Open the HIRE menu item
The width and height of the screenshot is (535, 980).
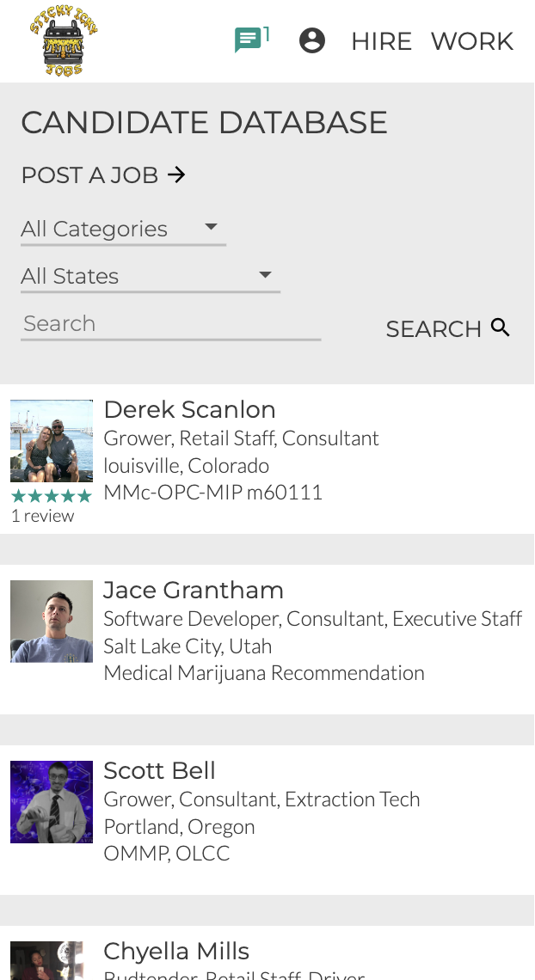click(x=381, y=41)
